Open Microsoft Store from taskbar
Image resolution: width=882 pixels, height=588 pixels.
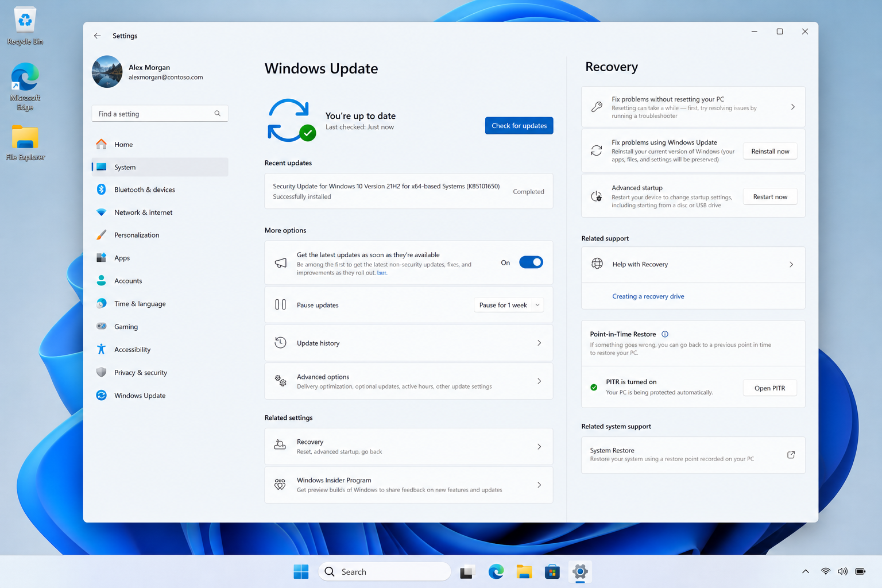pos(552,572)
